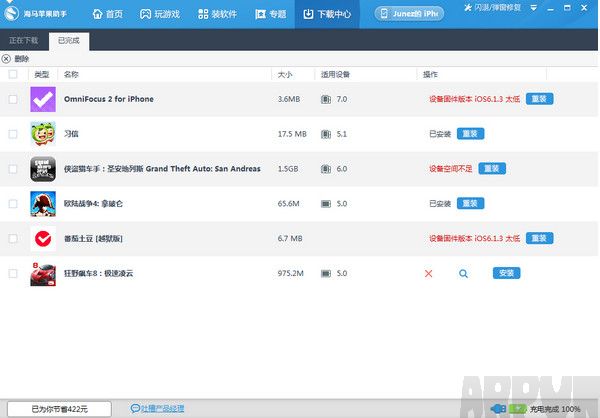Check the box for OmniFocus 2 for iPhone
The image size is (600, 418).
click(13, 99)
